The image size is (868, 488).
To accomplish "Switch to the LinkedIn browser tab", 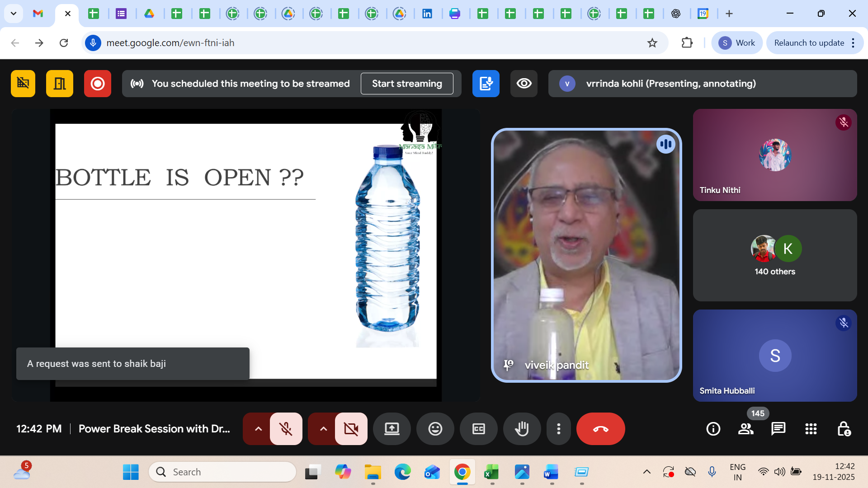I will [x=427, y=14].
